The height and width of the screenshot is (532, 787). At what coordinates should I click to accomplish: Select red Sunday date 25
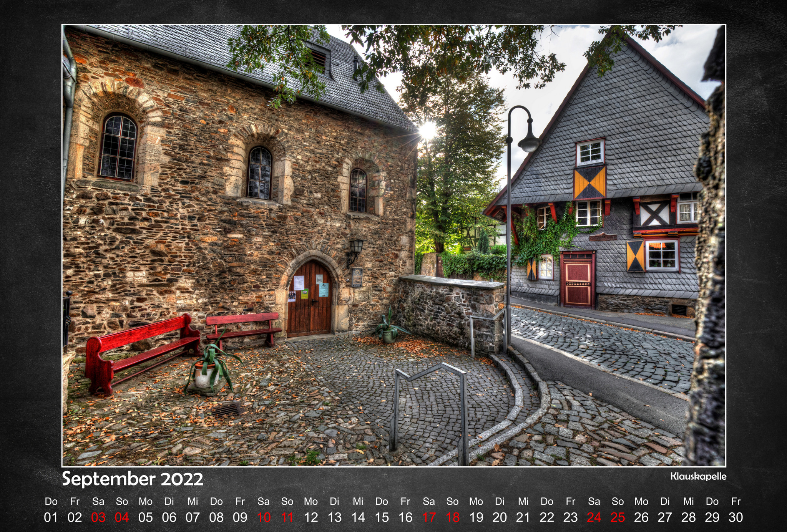pyautogui.click(x=618, y=517)
